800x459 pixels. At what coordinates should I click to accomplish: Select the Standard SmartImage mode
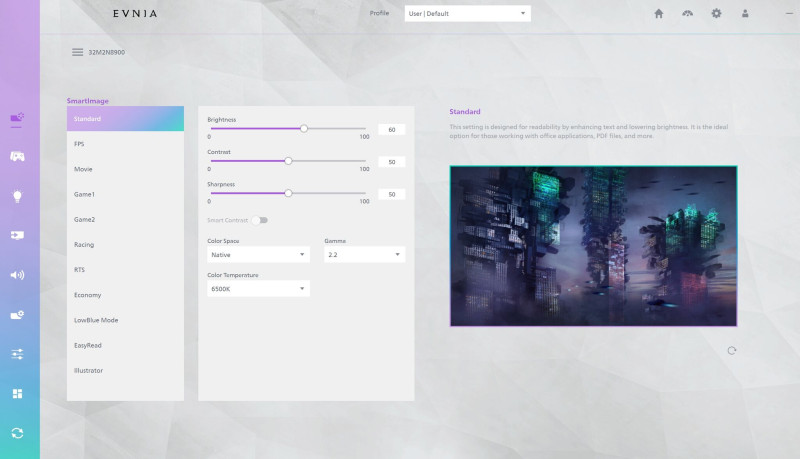click(x=125, y=119)
